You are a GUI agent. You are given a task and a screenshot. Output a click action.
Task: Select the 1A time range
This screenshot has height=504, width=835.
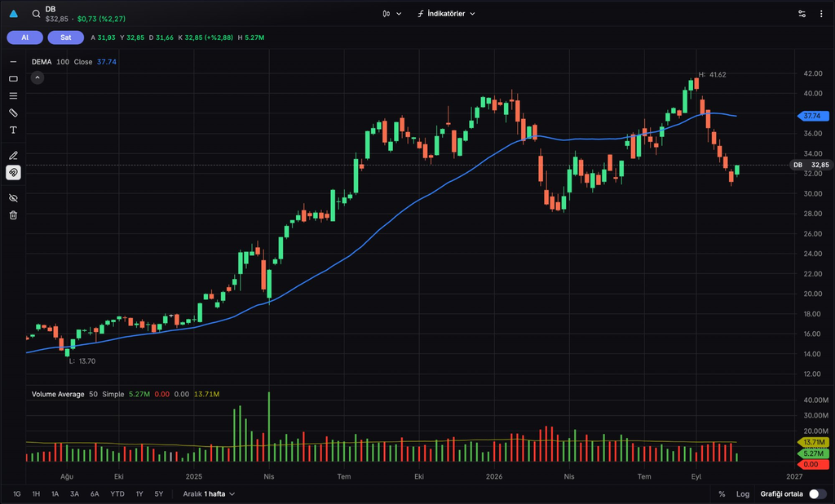coord(55,494)
